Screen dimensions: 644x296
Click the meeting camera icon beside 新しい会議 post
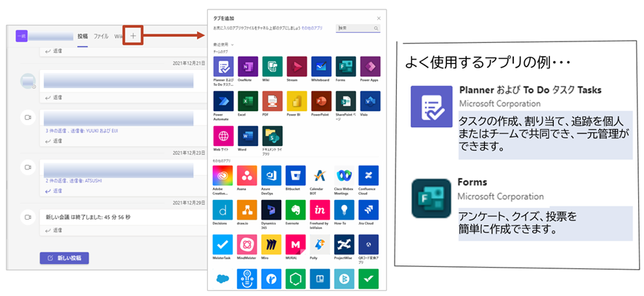coord(28,216)
